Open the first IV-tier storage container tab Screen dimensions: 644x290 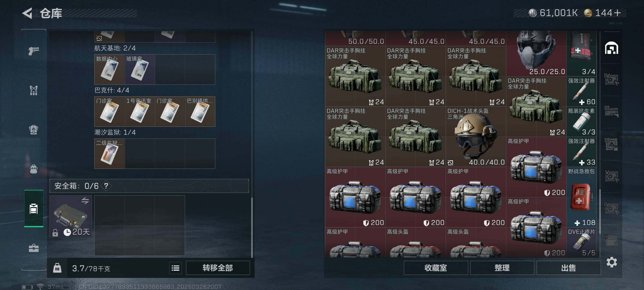tap(611, 79)
